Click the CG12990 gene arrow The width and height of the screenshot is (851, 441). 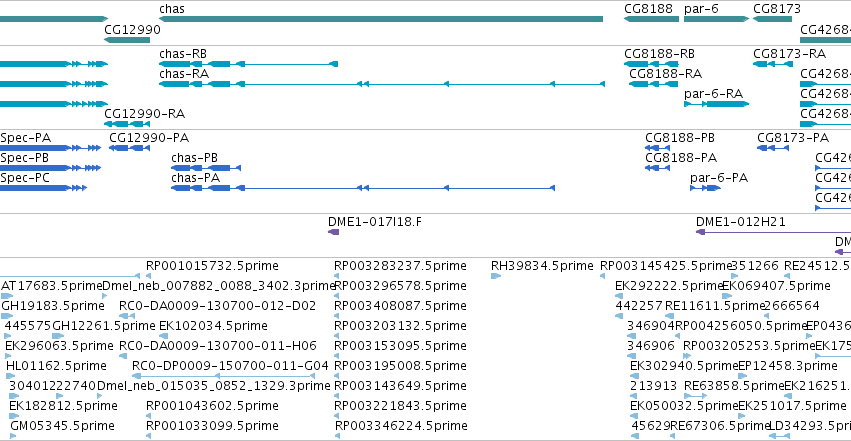click(126, 40)
